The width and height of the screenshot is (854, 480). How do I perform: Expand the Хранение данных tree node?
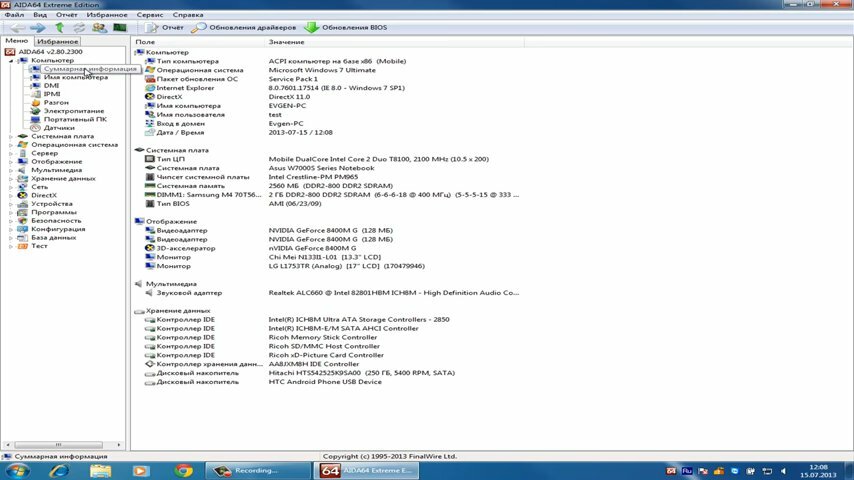click(x=11, y=179)
